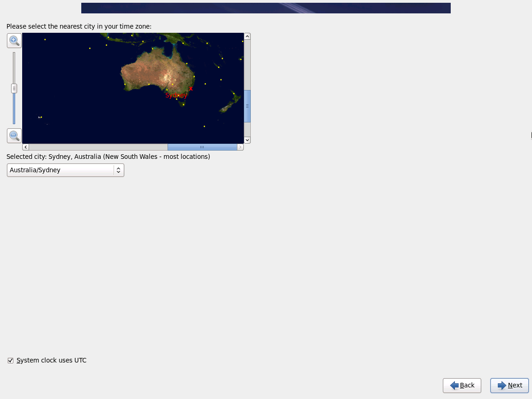Select the yellow city dot on Tasmania

click(183, 104)
